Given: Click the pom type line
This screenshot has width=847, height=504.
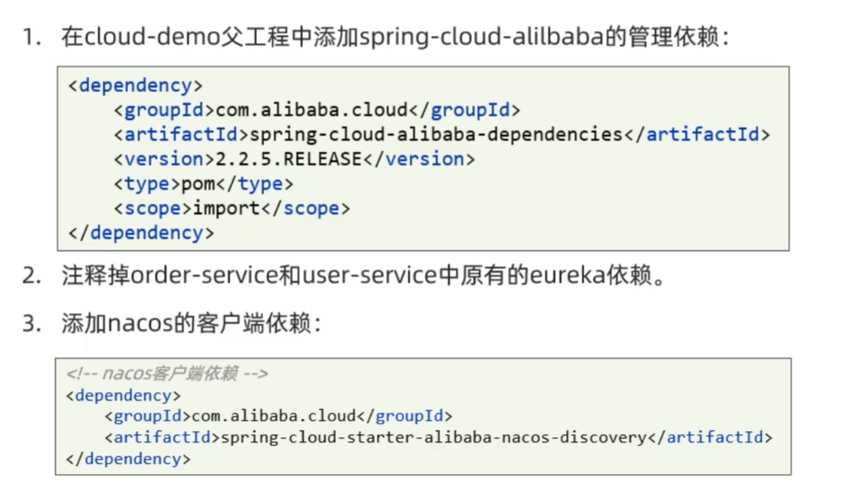Looking at the screenshot, I should click(x=203, y=183).
